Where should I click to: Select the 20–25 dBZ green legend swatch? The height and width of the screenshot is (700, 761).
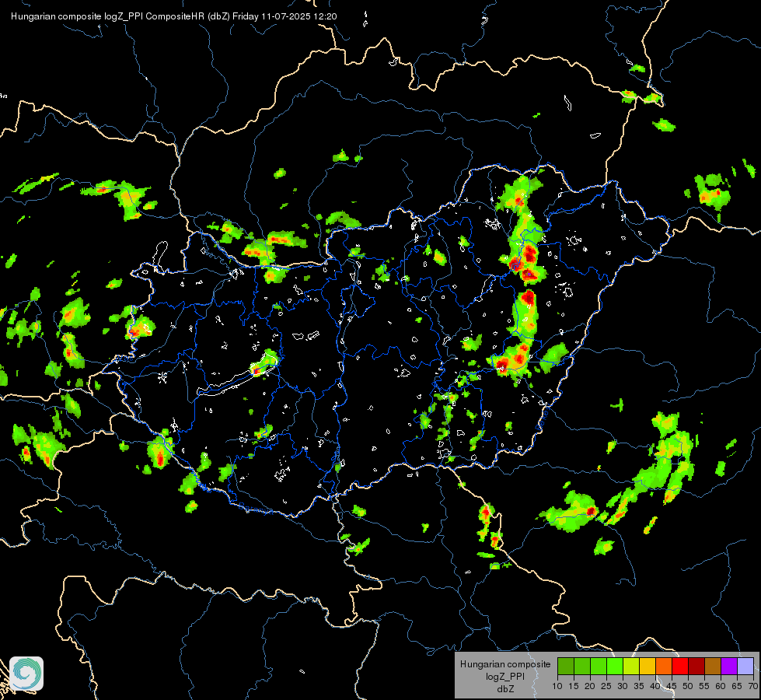tap(599, 666)
